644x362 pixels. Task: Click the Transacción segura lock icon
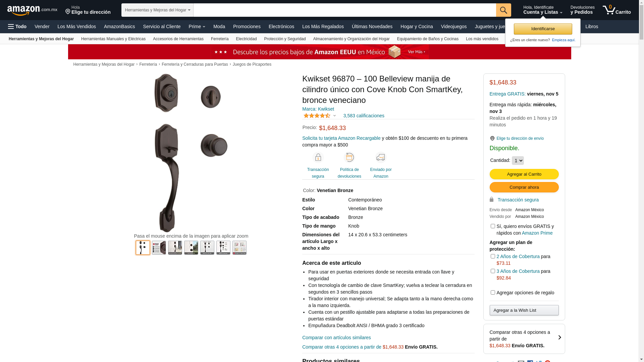tap(318, 157)
